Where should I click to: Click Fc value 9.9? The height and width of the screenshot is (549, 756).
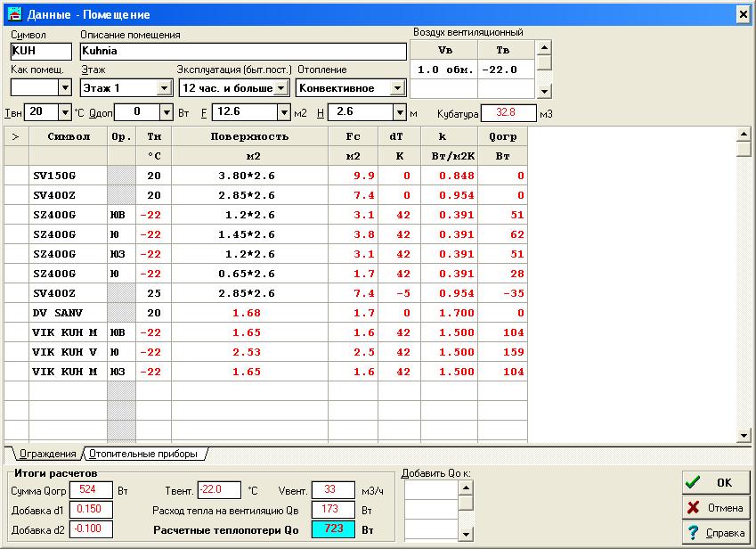tap(354, 176)
